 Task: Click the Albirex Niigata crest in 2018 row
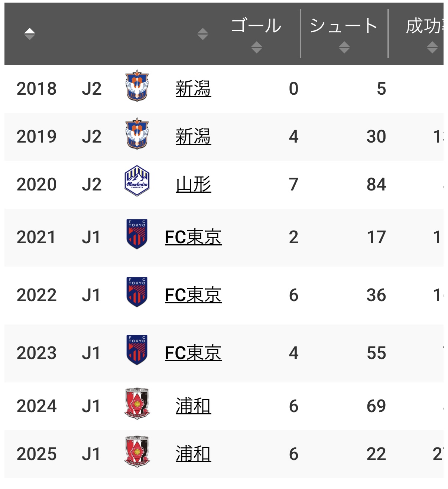[x=137, y=86]
